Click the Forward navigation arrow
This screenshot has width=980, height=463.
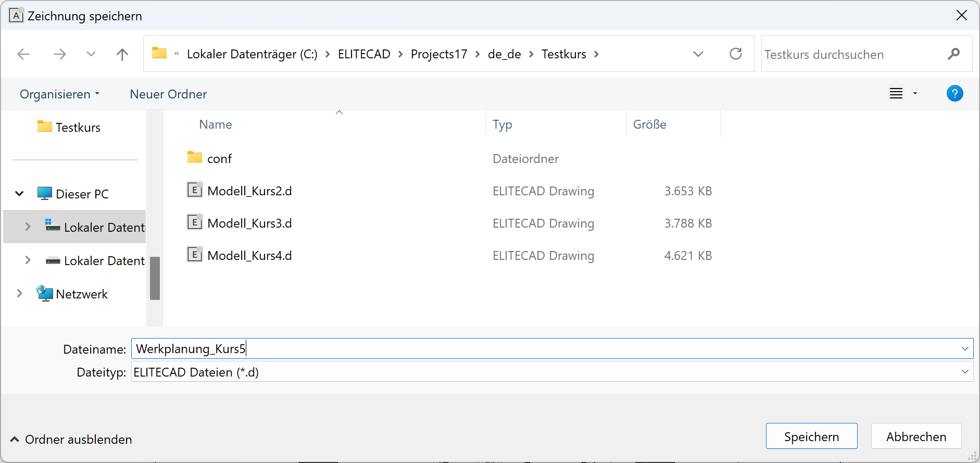click(x=60, y=54)
